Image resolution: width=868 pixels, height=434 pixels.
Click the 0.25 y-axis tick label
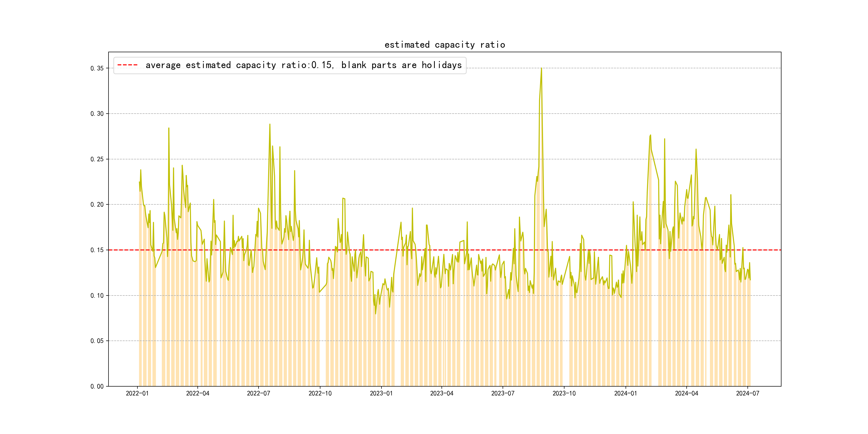pyautogui.click(x=97, y=159)
